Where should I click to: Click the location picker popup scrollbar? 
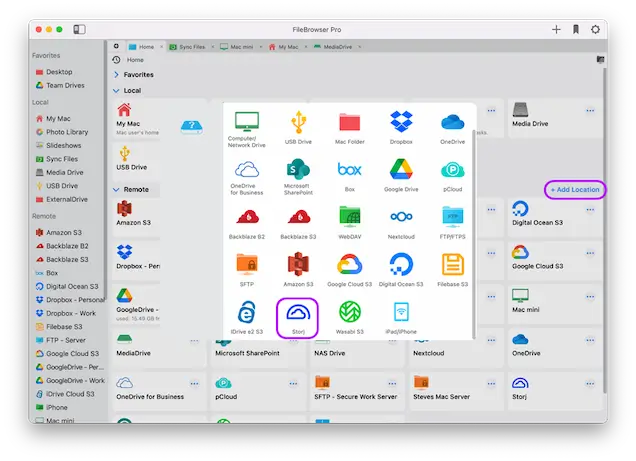coord(474,233)
